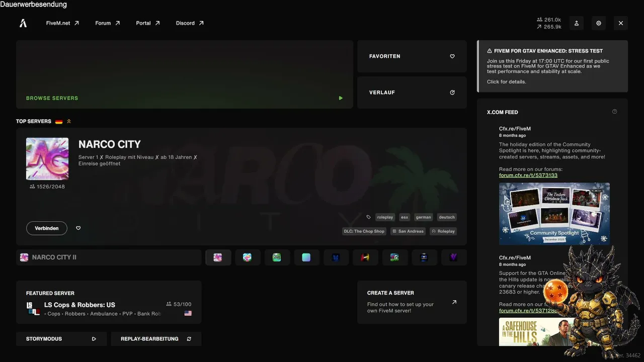The height and width of the screenshot is (362, 644).
Task: Click the LS Cops & Robbers server logo
Action: click(x=33, y=308)
